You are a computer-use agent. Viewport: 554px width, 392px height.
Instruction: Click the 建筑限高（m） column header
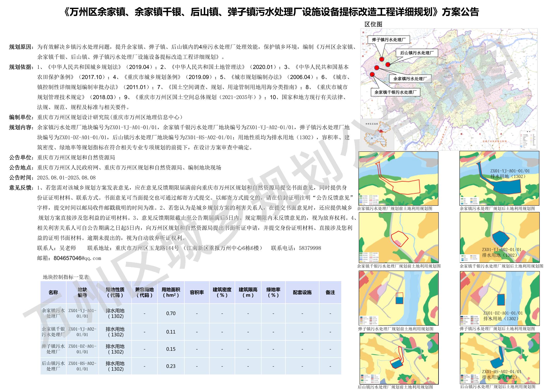(248, 292)
